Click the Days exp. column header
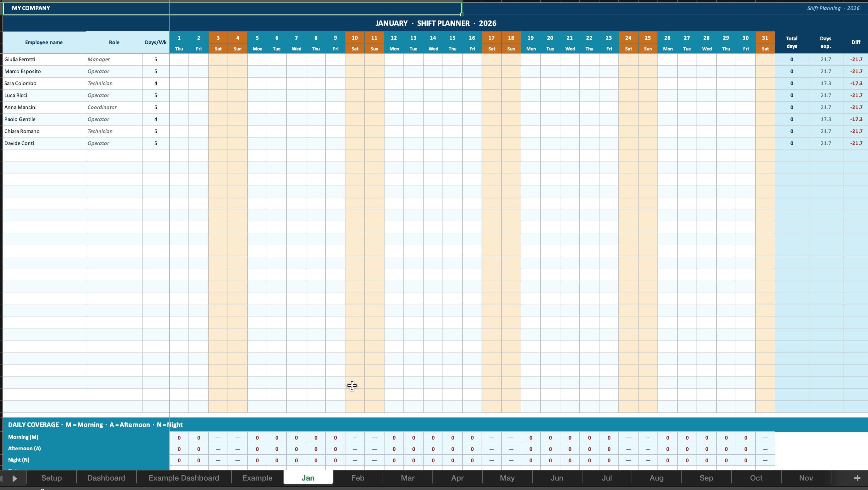The image size is (868, 490). pyautogui.click(x=825, y=43)
